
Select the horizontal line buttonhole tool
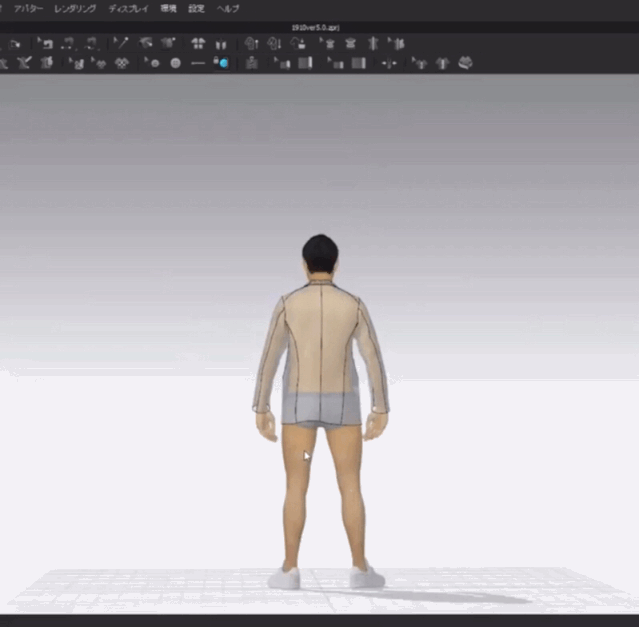198,63
